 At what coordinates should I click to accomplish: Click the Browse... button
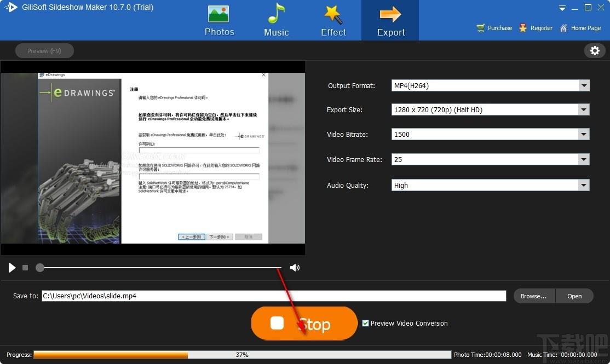[x=534, y=296]
